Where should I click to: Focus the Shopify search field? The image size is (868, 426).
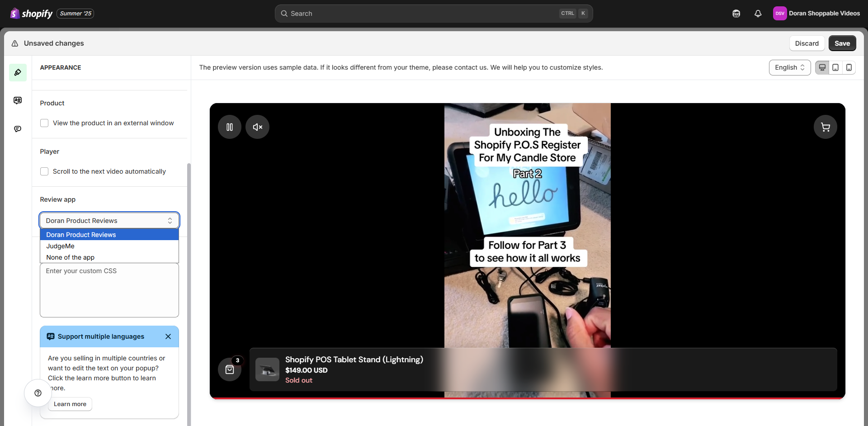click(x=434, y=14)
